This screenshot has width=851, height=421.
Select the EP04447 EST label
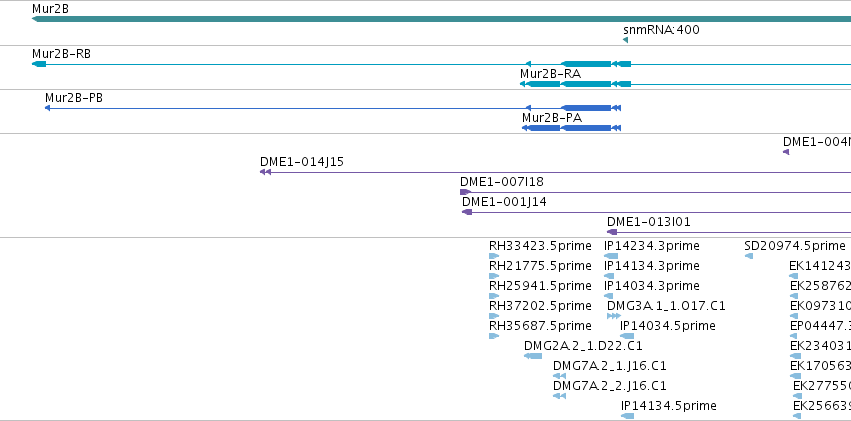[820, 326]
